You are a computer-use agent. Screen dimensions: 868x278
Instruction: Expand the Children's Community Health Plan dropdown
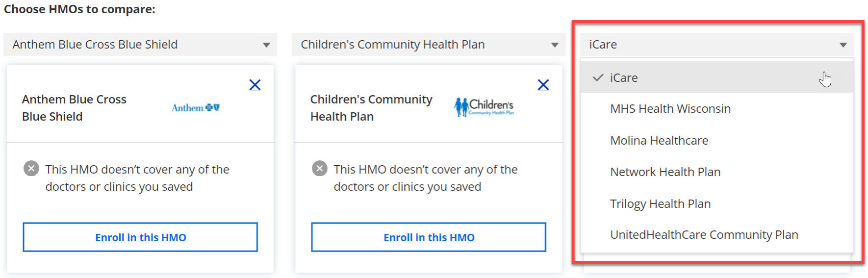pos(428,45)
